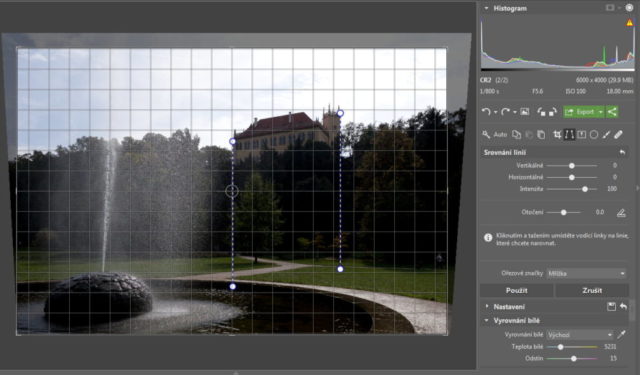The width and height of the screenshot is (640, 375).
Task: Click the Vertikálně slider handle
Action: coord(572,165)
